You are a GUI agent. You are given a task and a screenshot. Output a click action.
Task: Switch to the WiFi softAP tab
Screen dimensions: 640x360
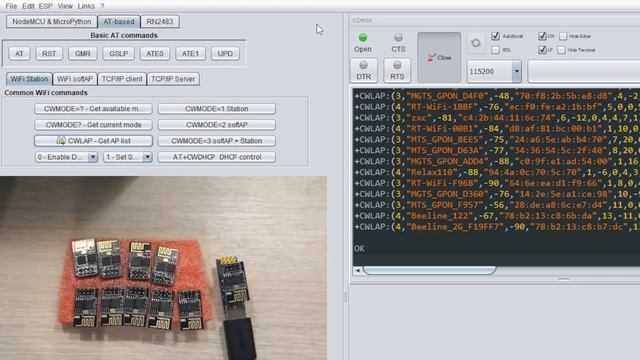75,79
